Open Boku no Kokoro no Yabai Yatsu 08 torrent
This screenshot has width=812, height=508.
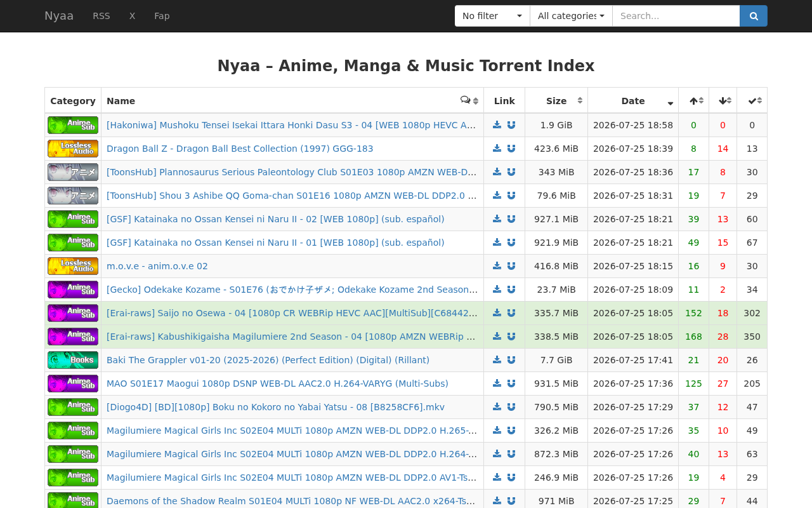(x=275, y=407)
